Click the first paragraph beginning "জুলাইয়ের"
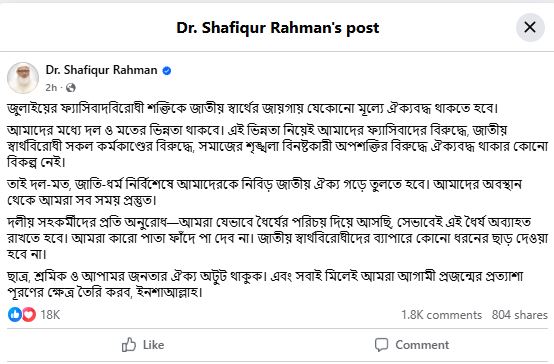 252,108
